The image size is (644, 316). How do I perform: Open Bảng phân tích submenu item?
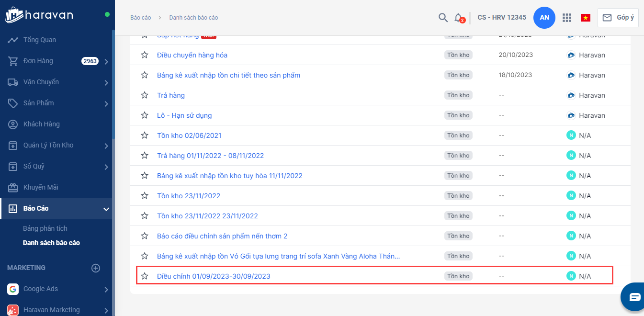point(45,228)
